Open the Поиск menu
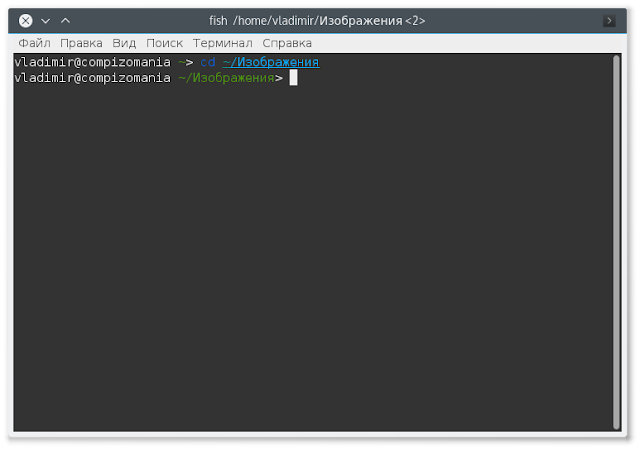 click(x=164, y=43)
